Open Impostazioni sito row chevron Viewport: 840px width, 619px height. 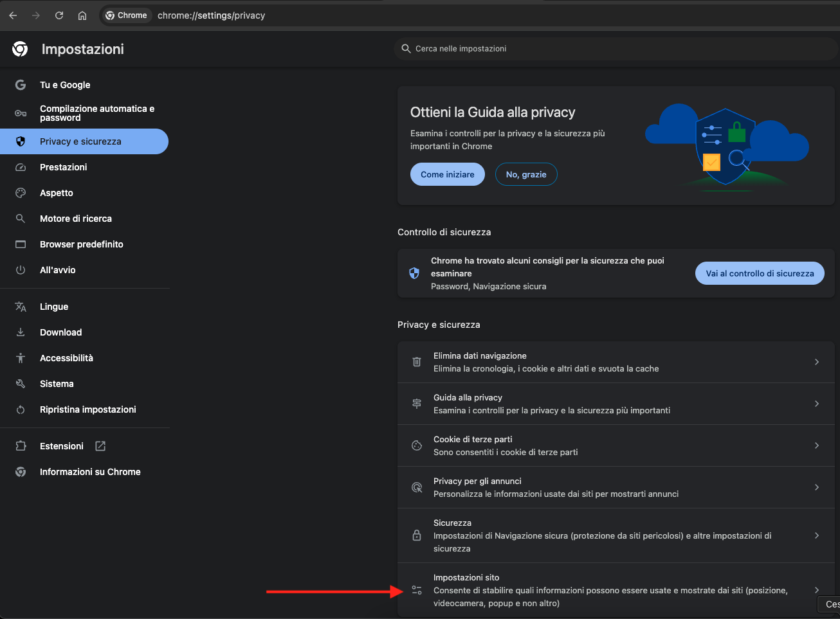[x=817, y=590]
